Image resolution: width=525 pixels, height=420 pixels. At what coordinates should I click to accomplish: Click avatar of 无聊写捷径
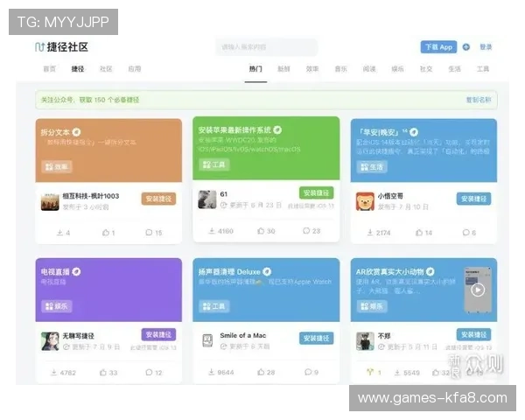coord(50,341)
